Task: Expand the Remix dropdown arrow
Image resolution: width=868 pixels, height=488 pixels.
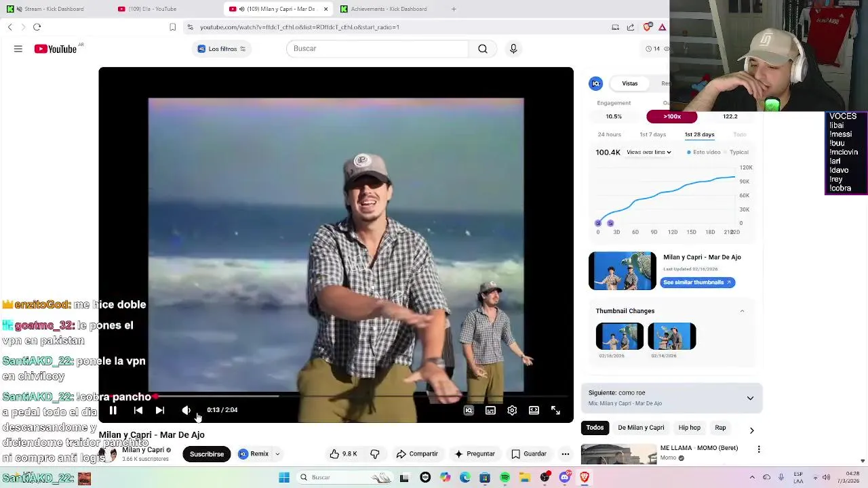Action: (277, 454)
